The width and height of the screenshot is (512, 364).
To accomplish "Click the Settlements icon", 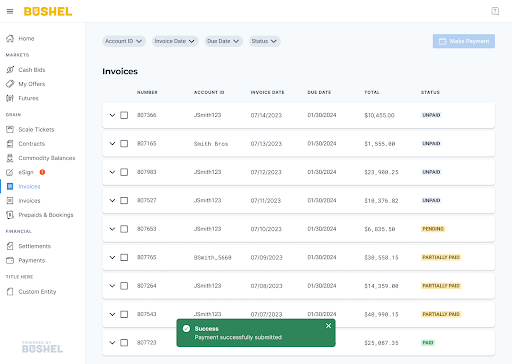I will pyautogui.click(x=10, y=246).
